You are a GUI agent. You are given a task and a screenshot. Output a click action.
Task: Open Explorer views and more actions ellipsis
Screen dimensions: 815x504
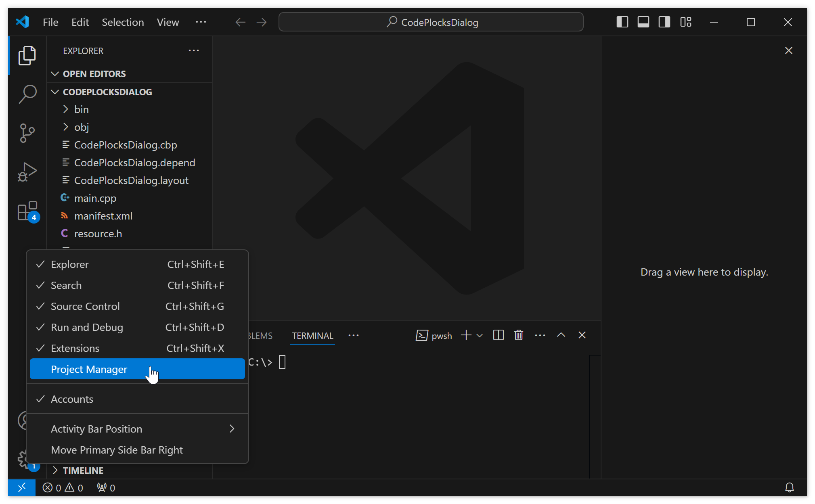click(x=194, y=50)
